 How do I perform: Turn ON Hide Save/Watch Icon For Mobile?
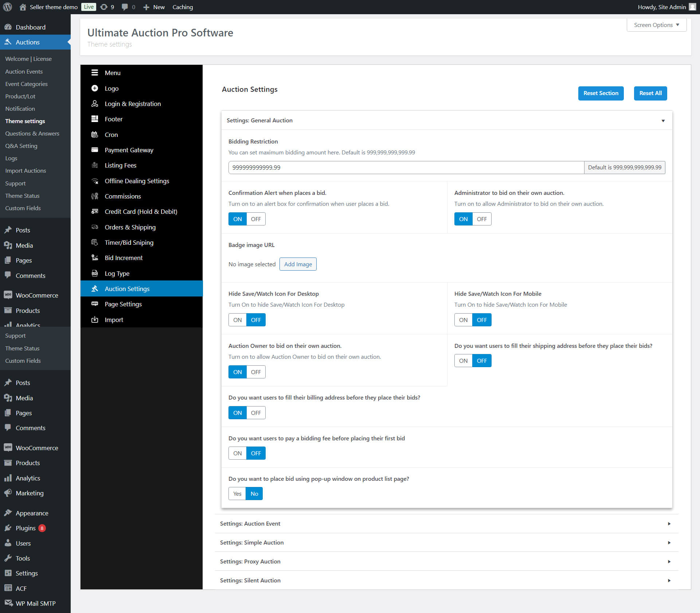tap(464, 320)
